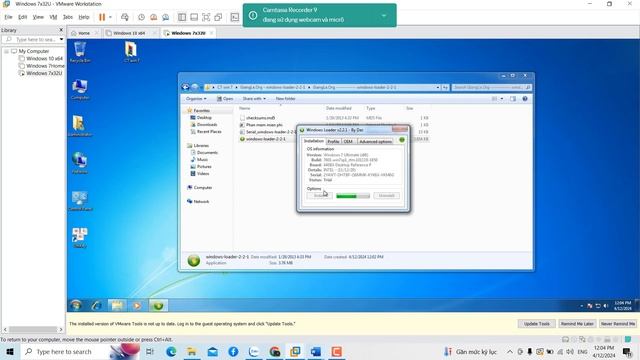Image resolution: width=640 pixels, height=360 pixels.
Task: Toggle the Explorer preview pane icon
Action: click(x=513, y=99)
